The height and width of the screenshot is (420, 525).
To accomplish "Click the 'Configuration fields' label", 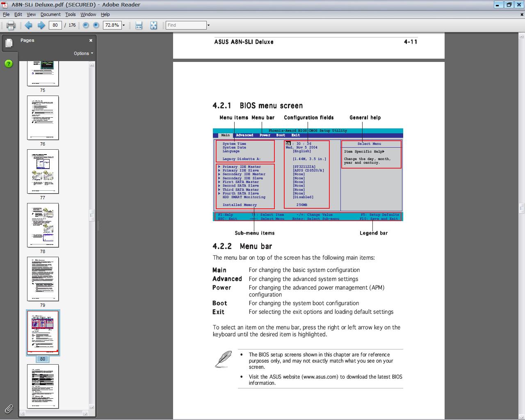I will click(x=308, y=117).
